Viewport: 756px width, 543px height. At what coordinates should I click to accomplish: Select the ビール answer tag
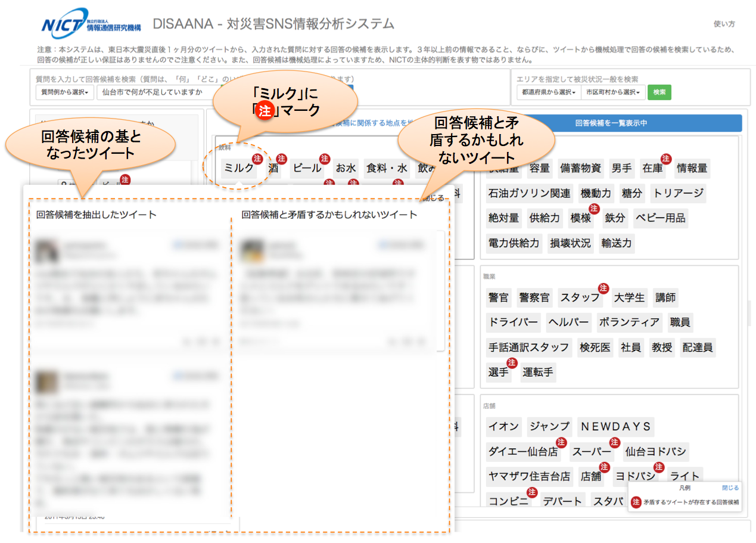pos(307,168)
